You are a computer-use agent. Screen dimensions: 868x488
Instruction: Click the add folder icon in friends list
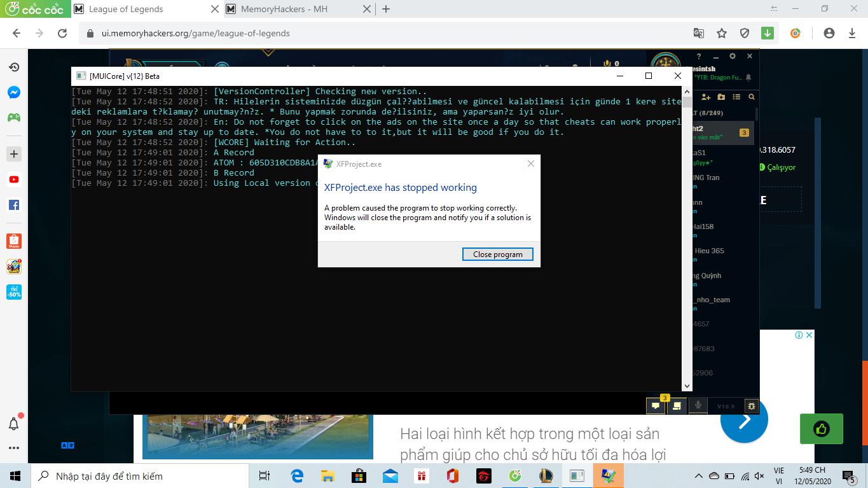721,97
